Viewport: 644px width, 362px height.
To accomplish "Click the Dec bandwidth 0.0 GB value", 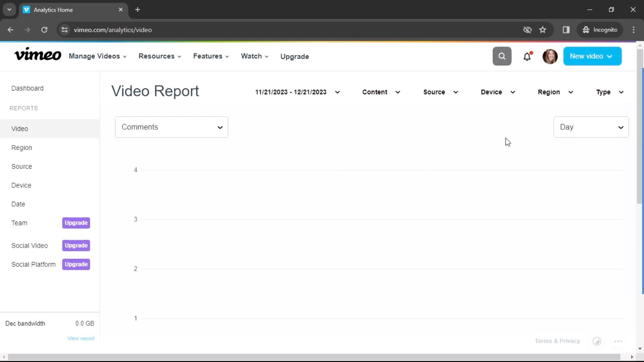I will (x=85, y=323).
